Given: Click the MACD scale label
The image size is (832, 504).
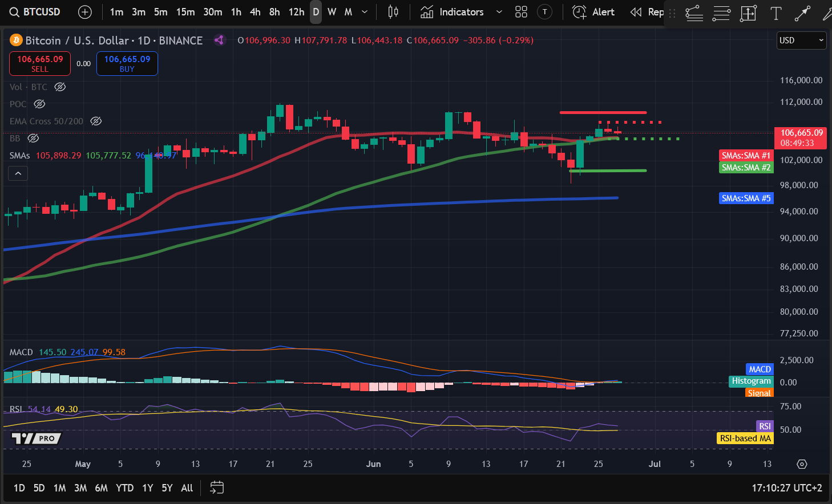Looking at the screenshot, I should coord(760,369).
